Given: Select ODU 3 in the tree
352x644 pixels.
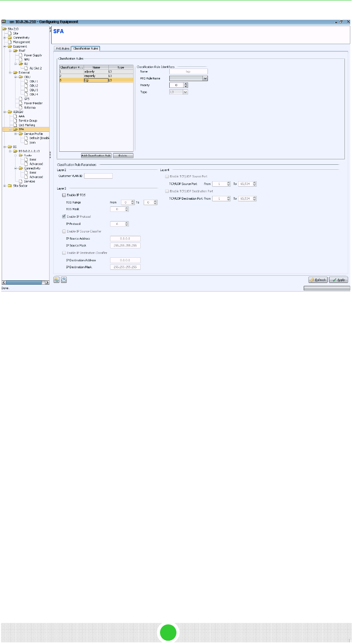Looking at the screenshot, I should point(32,90).
